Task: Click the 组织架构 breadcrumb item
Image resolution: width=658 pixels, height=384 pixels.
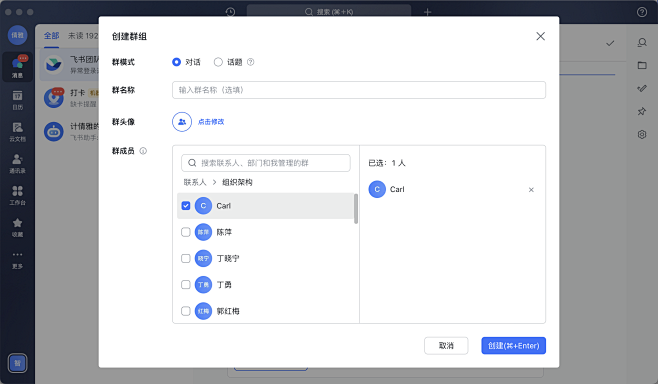Action: [237, 182]
